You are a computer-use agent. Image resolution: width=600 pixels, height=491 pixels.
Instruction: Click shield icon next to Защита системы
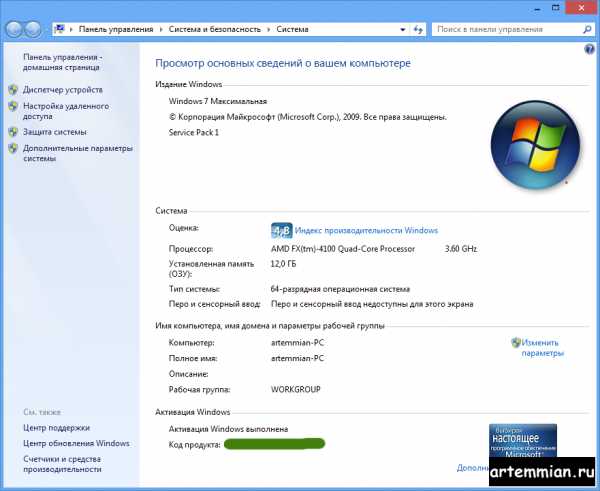click(13, 132)
